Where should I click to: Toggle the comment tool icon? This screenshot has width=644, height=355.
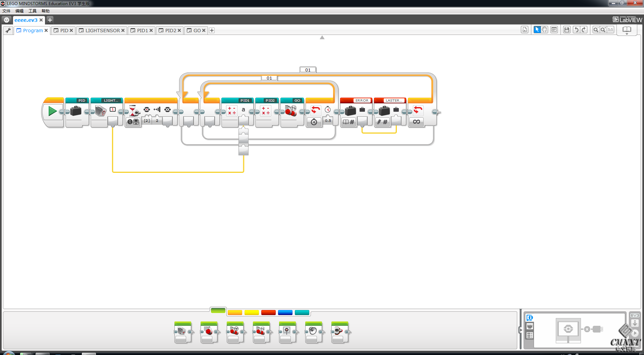[554, 30]
